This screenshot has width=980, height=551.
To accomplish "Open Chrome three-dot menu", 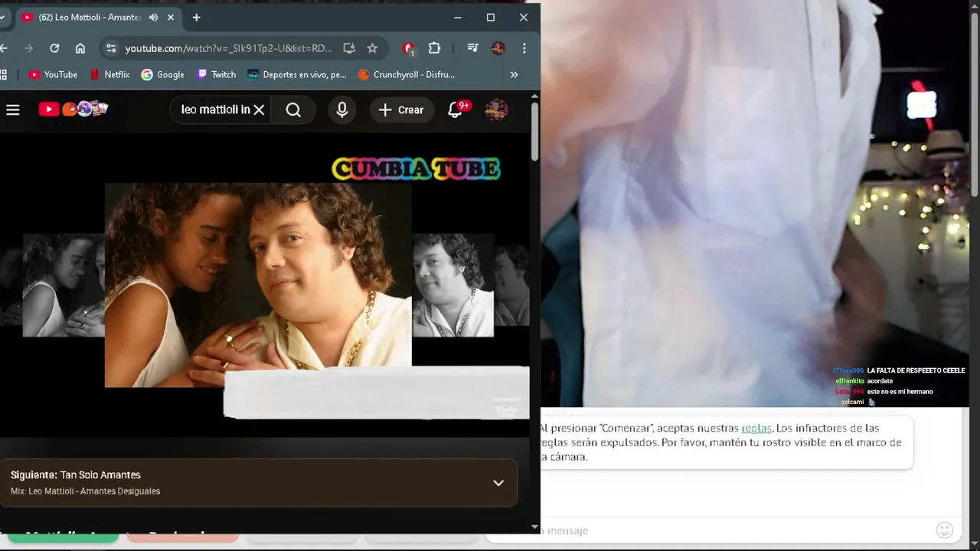I will tap(524, 48).
